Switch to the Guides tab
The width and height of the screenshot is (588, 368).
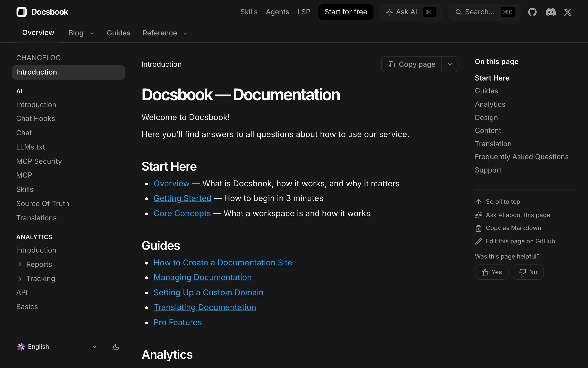click(x=119, y=33)
